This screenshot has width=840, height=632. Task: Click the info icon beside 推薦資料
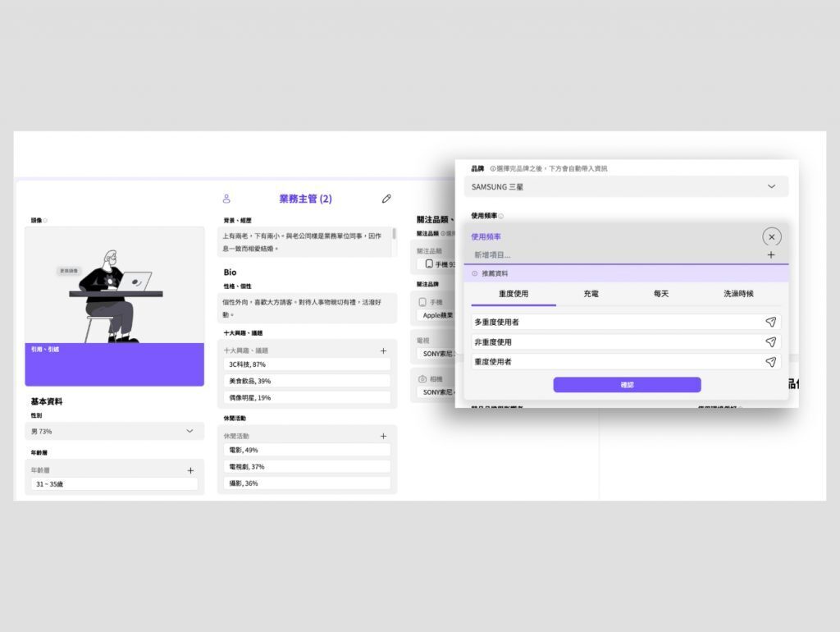[475, 273]
